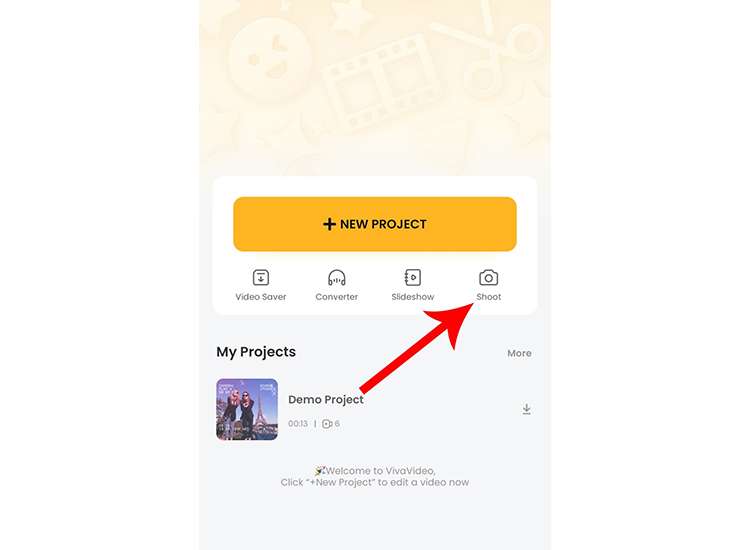Click the Slideshow text label

pyautogui.click(x=413, y=297)
